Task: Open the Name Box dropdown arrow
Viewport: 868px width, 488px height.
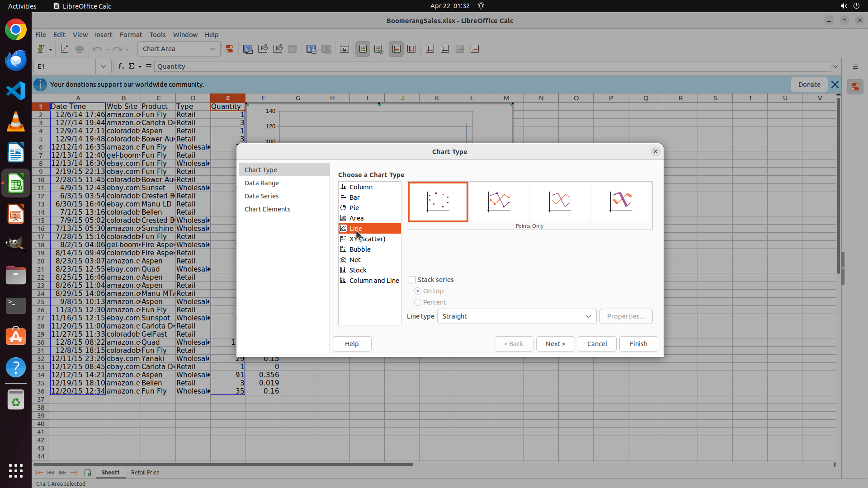Action: (x=104, y=66)
